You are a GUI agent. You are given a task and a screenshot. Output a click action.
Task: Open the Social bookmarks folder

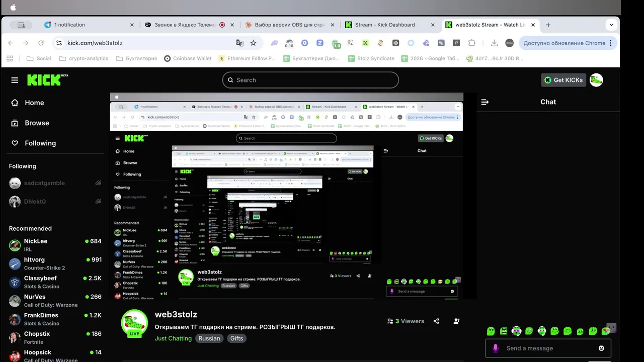[39, 58]
